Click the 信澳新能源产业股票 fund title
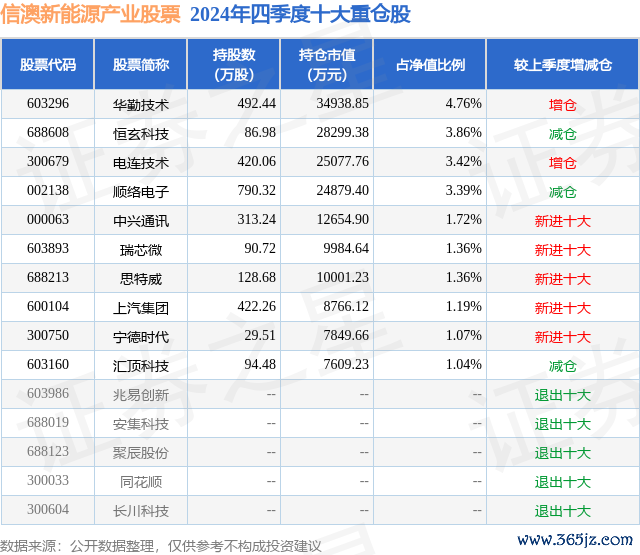This screenshot has width=640, height=555. click(x=90, y=15)
